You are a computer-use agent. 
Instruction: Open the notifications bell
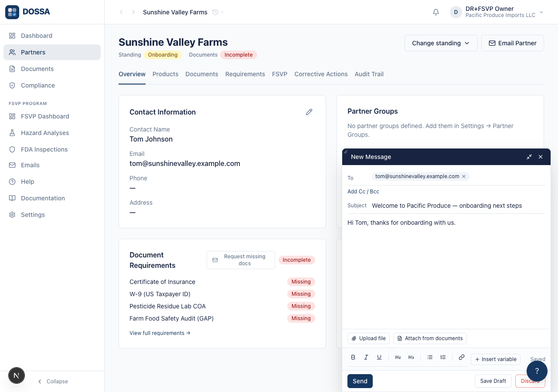tap(436, 12)
